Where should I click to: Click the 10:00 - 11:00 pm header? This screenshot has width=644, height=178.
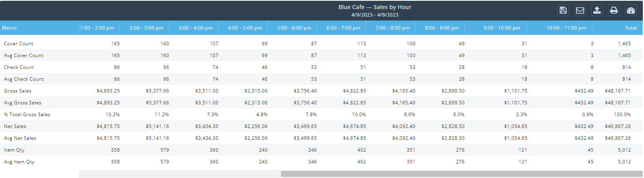pyautogui.click(x=566, y=28)
